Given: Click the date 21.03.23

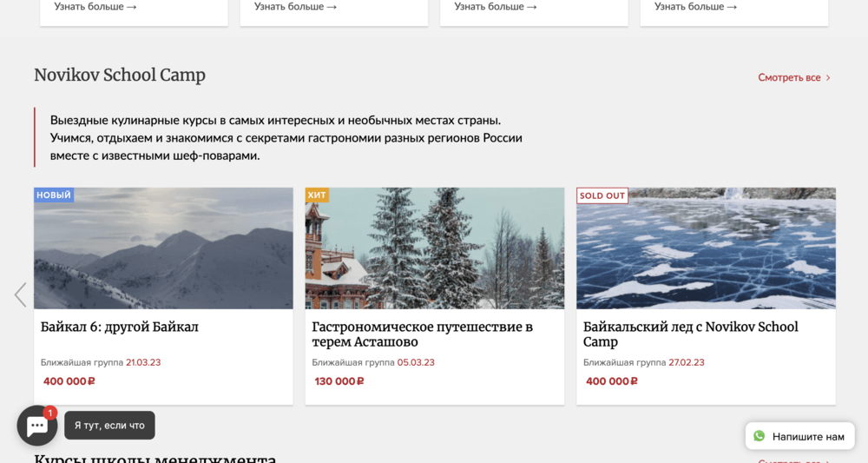Looking at the screenshot, I should tap(143, 362).
